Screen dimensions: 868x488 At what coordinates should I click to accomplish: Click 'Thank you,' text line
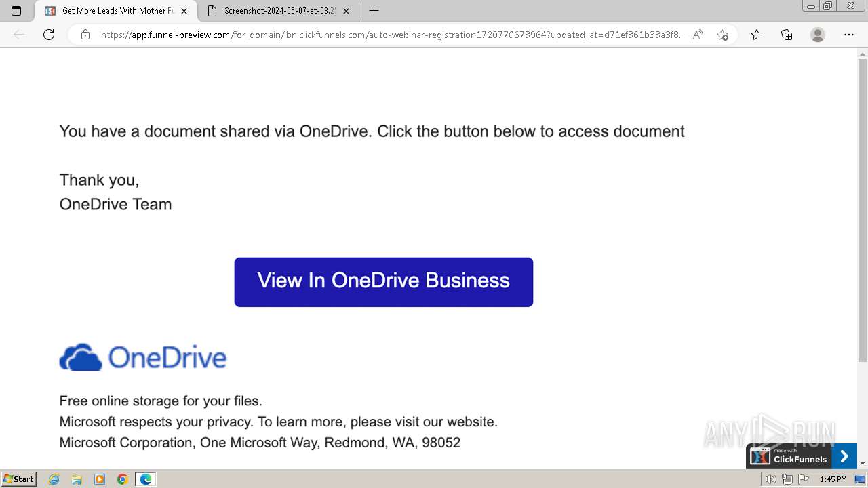click(x=99, y=180)
